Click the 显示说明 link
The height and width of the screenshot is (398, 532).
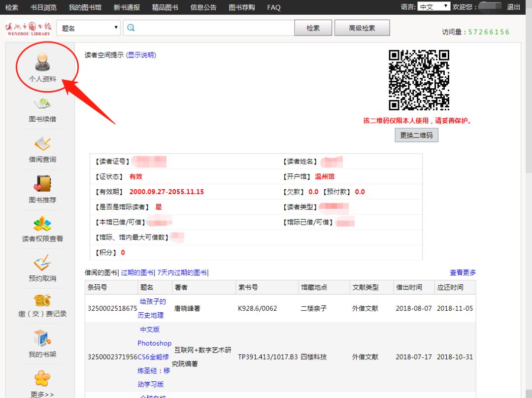pyautogui.click(x=141, y=55)
